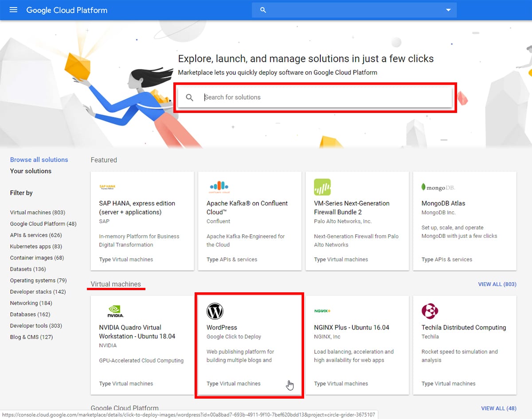Viewport: 532px width, 419px height.
Task: Filter by APIs & services (626)
Action: pos(36,235)
